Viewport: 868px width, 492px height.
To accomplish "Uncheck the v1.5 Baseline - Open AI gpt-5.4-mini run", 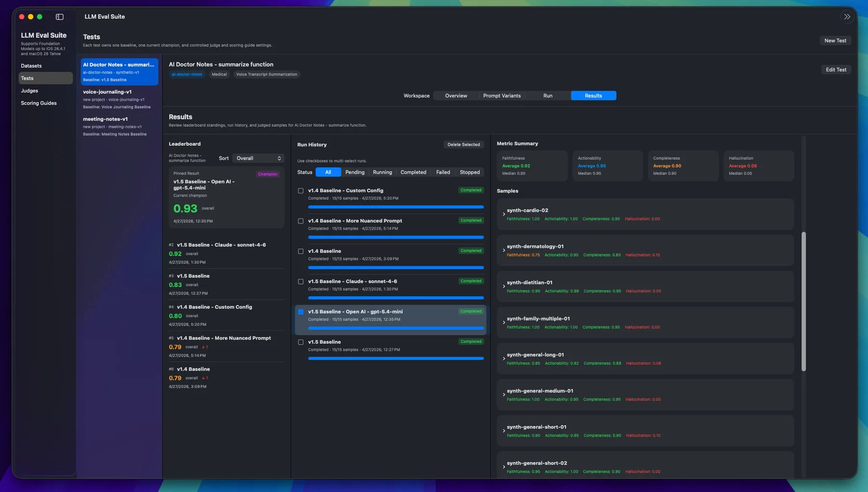I will pyautogui.click(x=301, y=312).
